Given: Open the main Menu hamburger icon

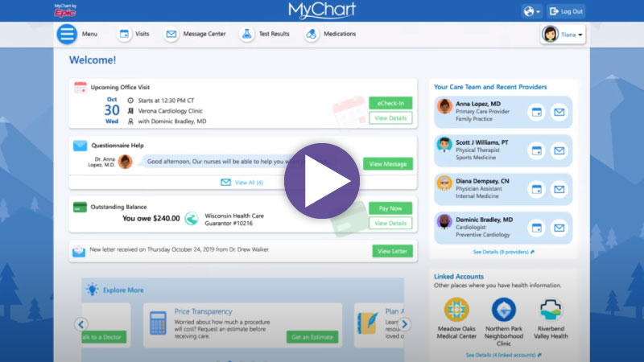Looking at the screenshot, I should (67, 34).
